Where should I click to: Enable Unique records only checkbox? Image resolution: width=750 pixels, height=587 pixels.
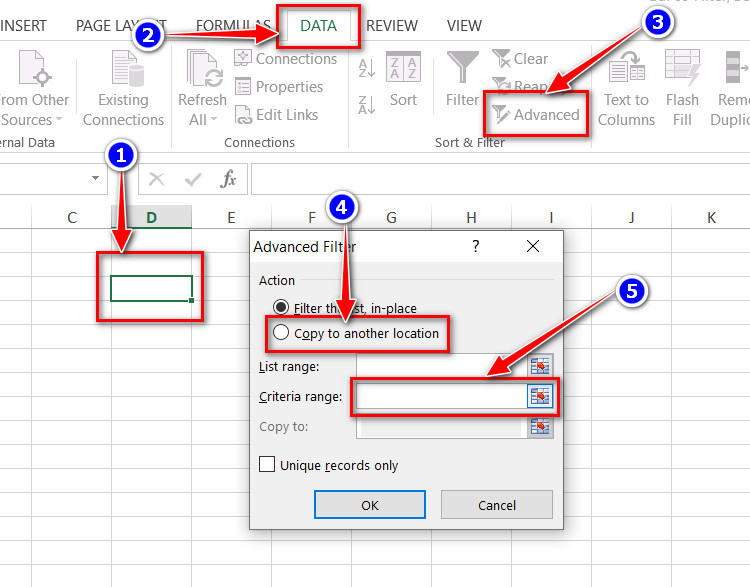point(267,464)
